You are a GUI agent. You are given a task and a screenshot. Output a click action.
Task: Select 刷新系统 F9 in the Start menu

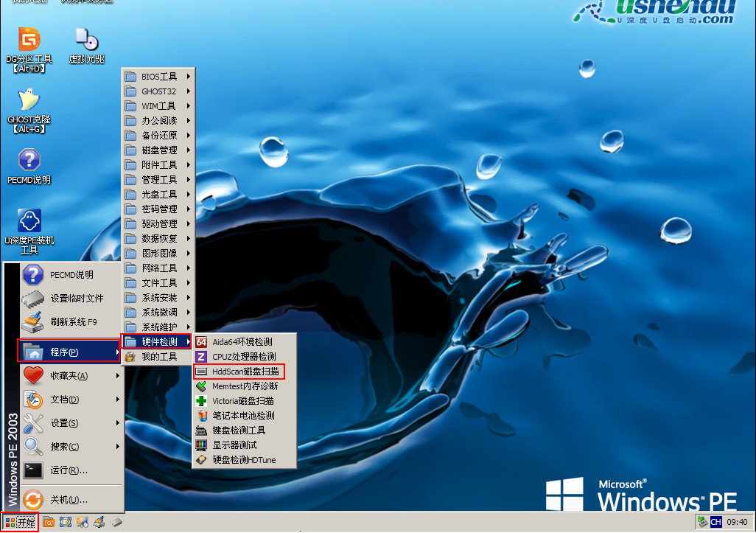(x=71, y=321)
